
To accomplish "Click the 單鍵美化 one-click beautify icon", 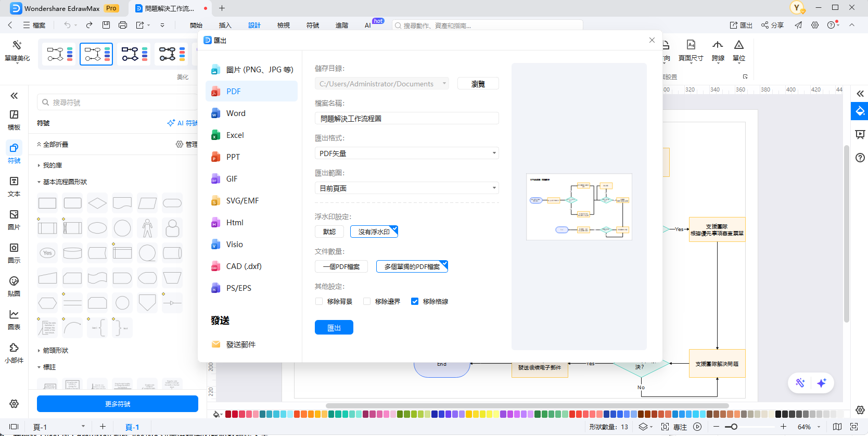I will (17, 51).
